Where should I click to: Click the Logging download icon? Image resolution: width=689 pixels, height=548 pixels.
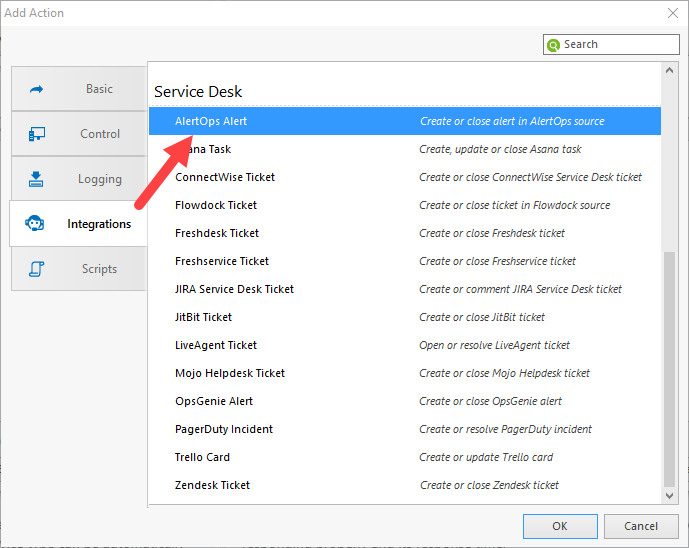(36, 179)
